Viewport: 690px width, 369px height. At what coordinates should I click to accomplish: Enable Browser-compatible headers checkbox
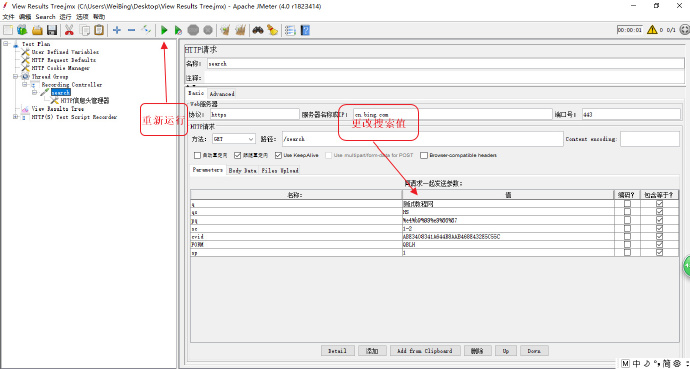(424, 155)
